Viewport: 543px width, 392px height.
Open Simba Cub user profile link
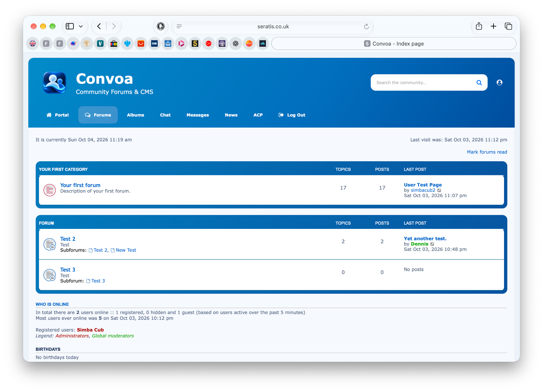coord(90,330)
